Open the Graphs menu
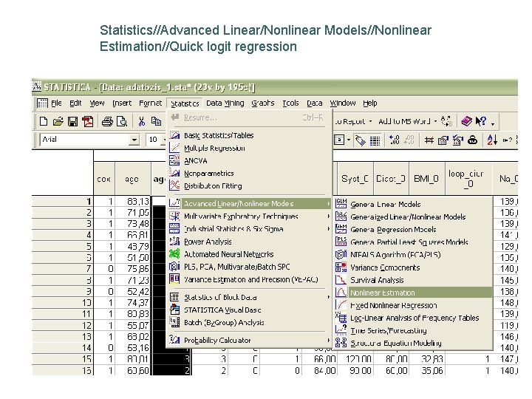 point(263,103)
